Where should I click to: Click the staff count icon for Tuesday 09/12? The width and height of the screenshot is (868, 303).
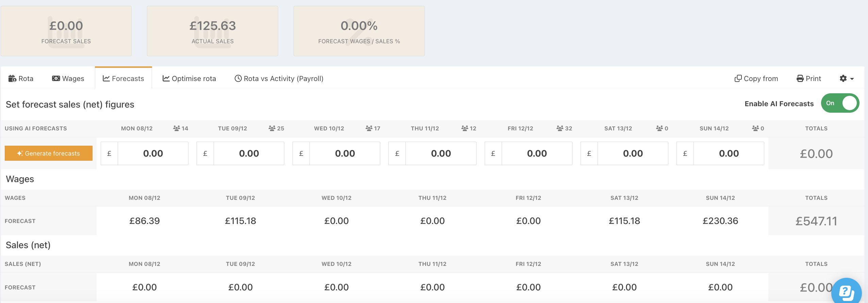272,128
